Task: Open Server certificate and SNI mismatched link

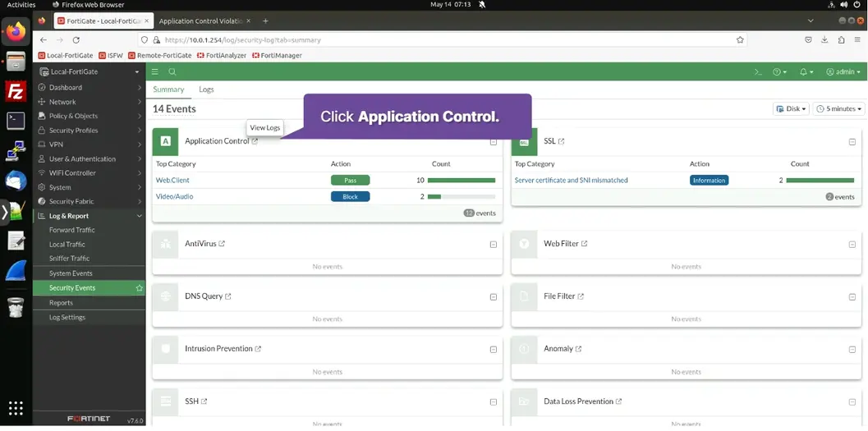Action: click(572, 181)
